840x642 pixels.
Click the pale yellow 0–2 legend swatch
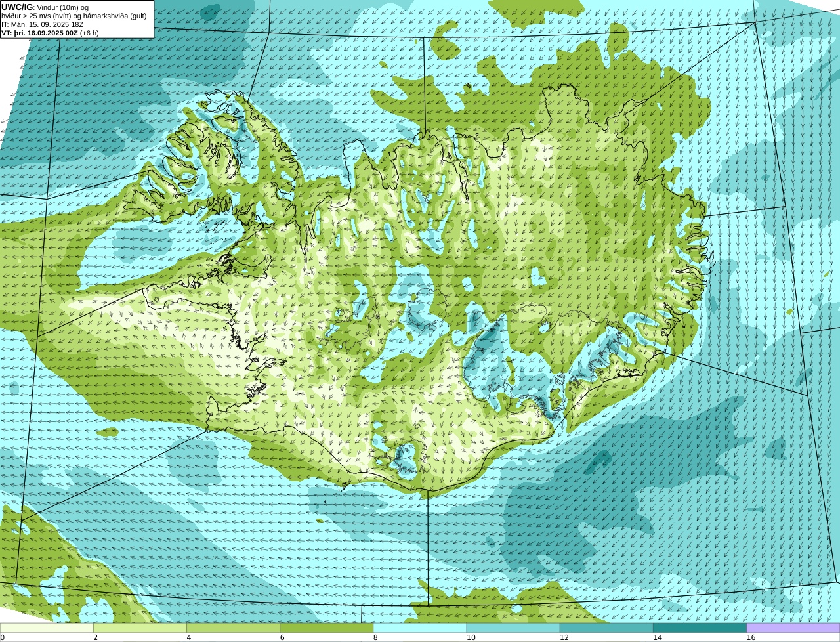click(x=47, y=628)
